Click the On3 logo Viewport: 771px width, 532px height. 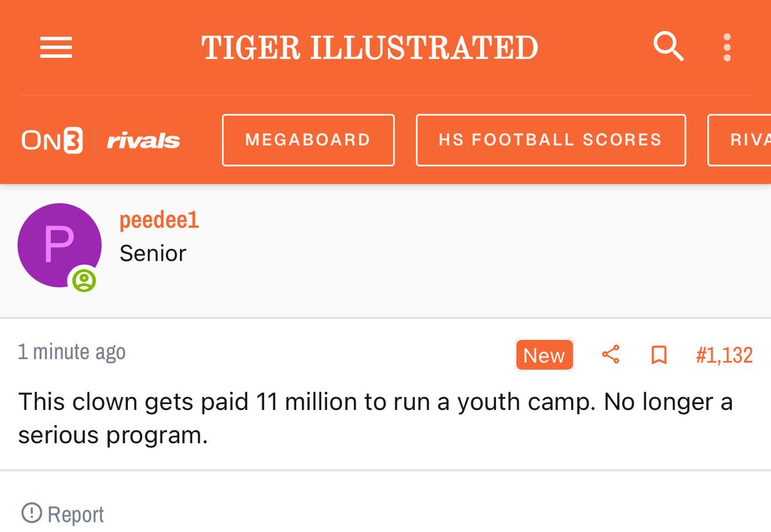52,141
